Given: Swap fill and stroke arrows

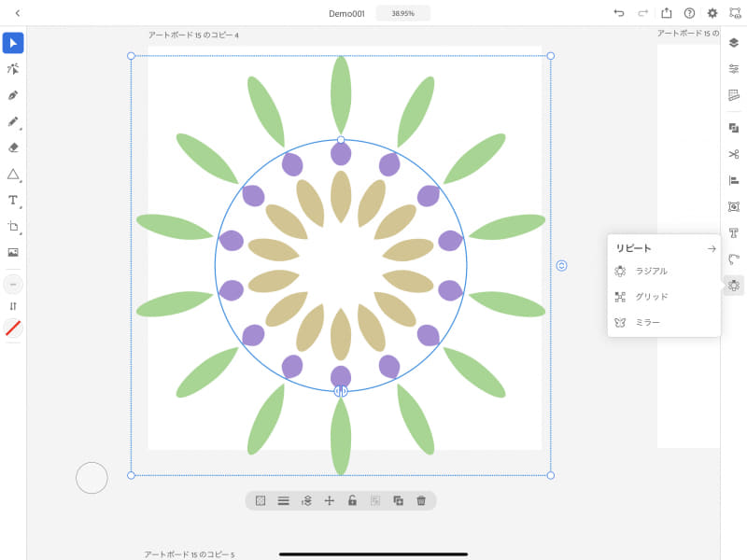Looking at the screenshot, I should [13, 306].
